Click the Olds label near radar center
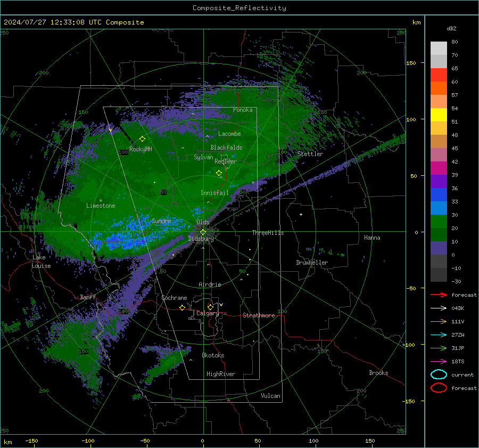 pos(203,222)
